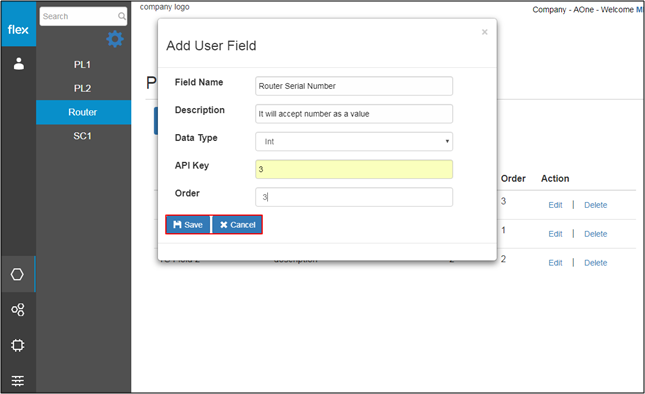
Task: Save the new user field
Action: [x=188, y=225]
